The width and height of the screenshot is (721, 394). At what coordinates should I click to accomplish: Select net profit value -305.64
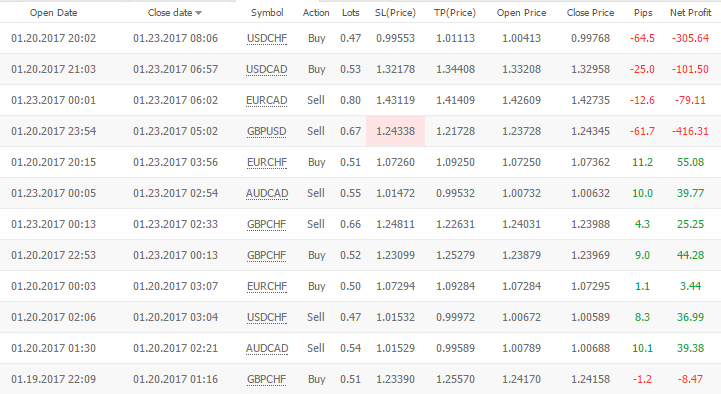pos(690,38)
